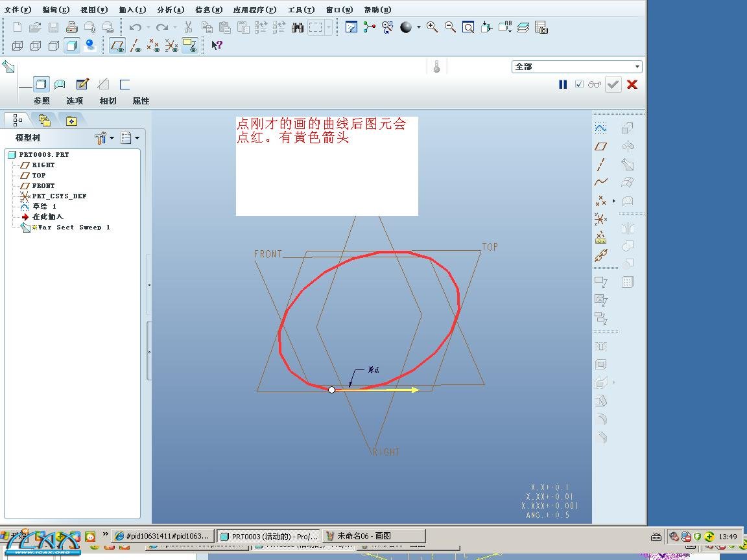
Task: Open the 参照 references panel
Action: [x=41, y=101]
